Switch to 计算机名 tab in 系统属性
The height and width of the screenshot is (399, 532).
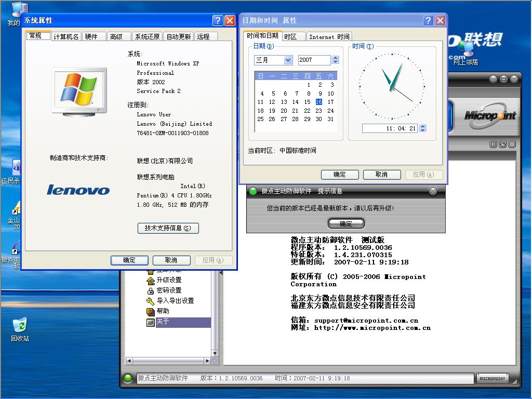pos(66,37)
